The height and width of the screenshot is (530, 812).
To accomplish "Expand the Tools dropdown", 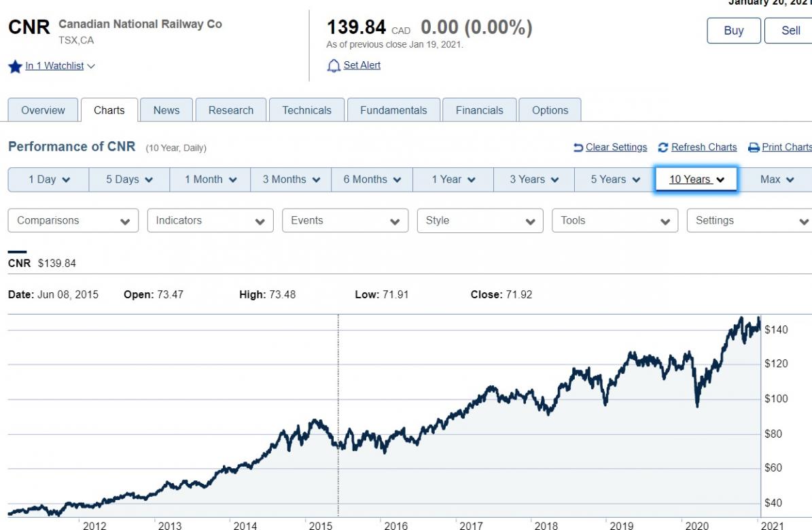I will 615,221.
